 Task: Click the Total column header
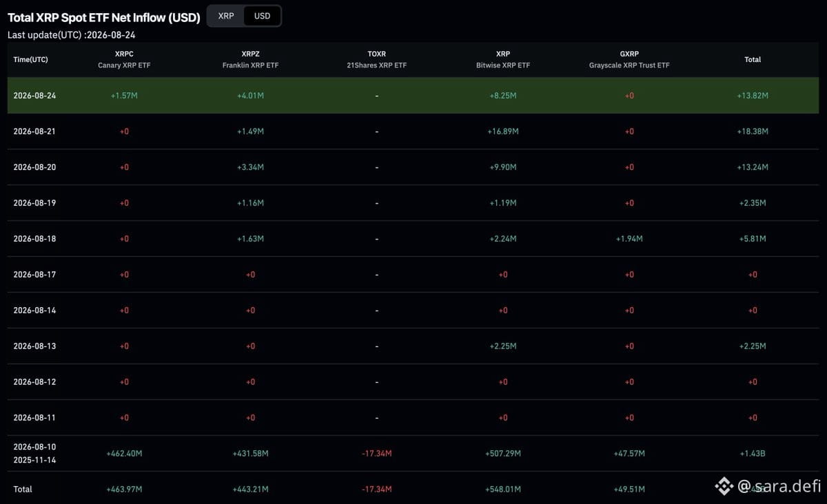click(x=753, y=59)
